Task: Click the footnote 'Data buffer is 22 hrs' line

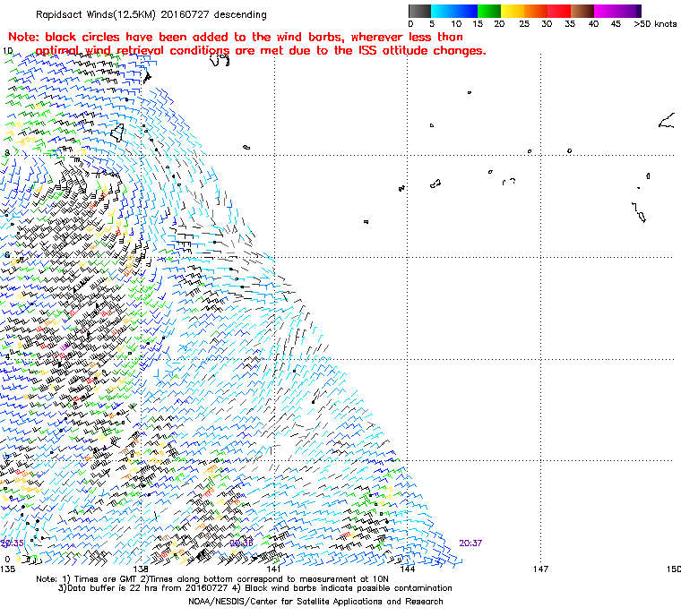Action: tap(255, 588)
